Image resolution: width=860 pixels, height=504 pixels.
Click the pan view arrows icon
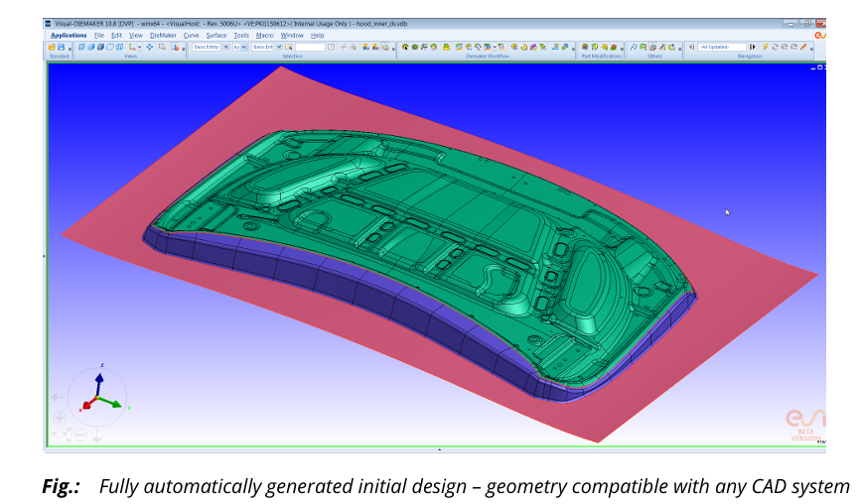[149, 47]
